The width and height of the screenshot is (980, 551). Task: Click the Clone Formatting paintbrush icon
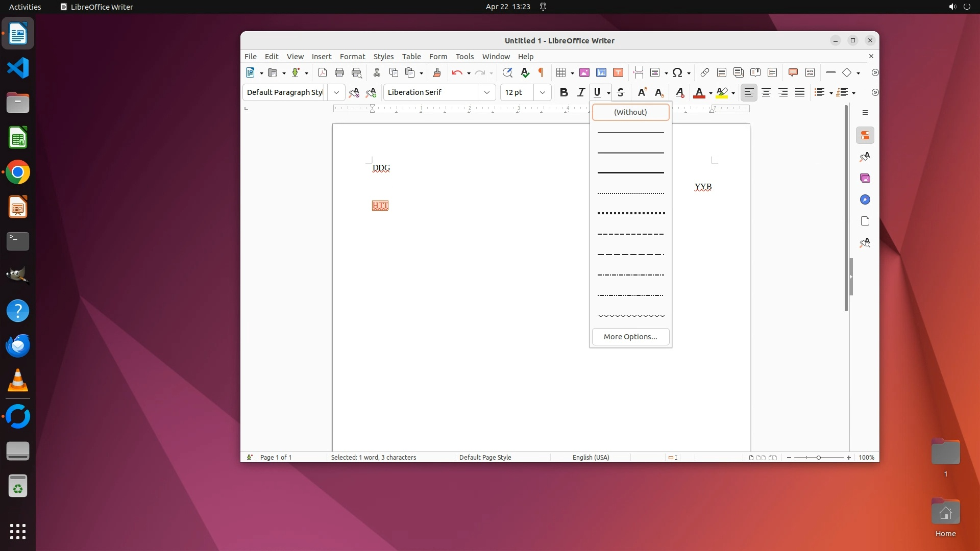click(x=436, y=72)
